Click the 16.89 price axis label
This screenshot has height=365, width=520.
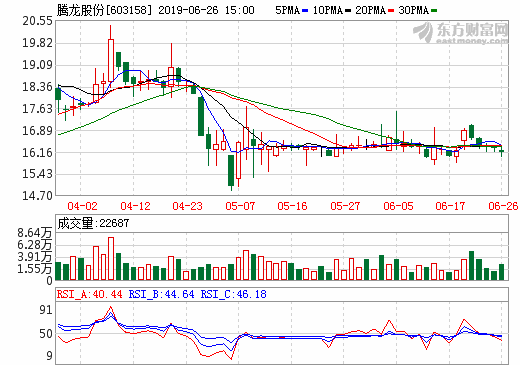[37, 130]
